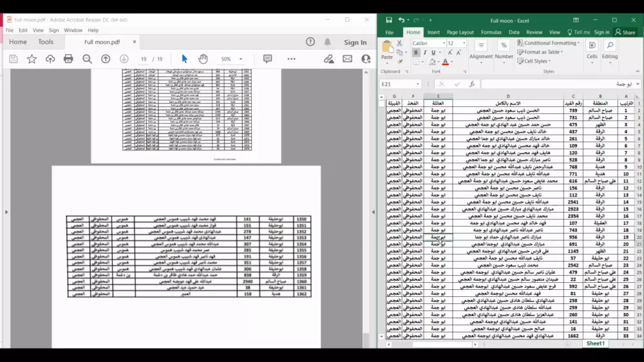
Task: Pick red font color button
Action: click(445, 62)
